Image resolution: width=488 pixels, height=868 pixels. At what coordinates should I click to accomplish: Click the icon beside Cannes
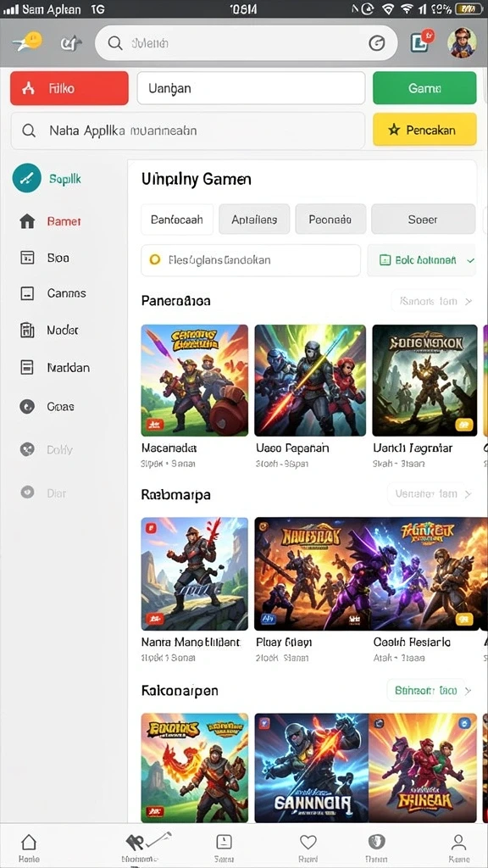[x=27, y=293]
